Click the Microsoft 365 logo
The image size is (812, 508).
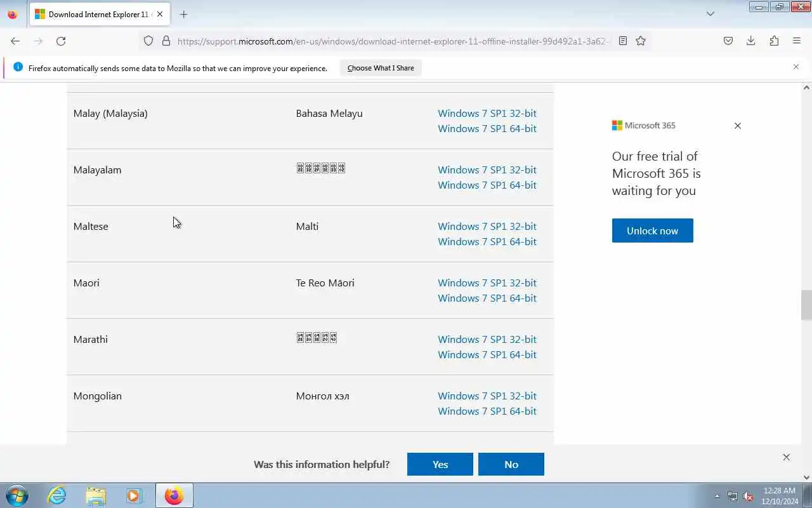pos(643,125)
